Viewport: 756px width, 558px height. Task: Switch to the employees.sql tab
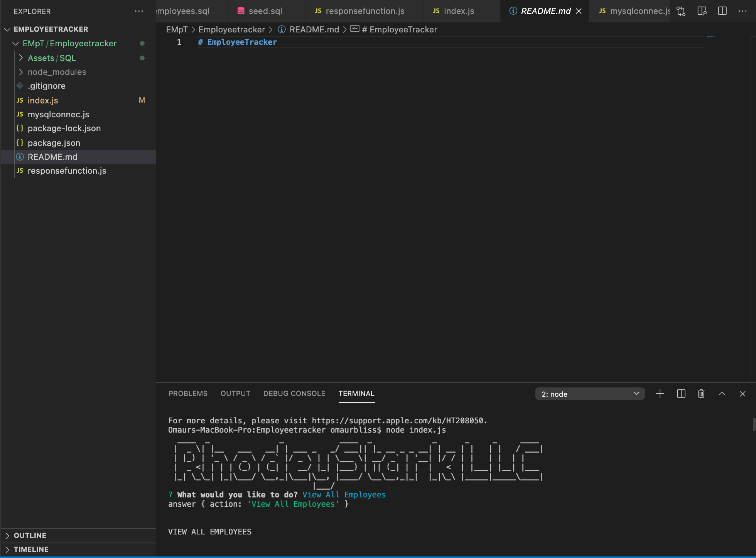click(192, 11)
